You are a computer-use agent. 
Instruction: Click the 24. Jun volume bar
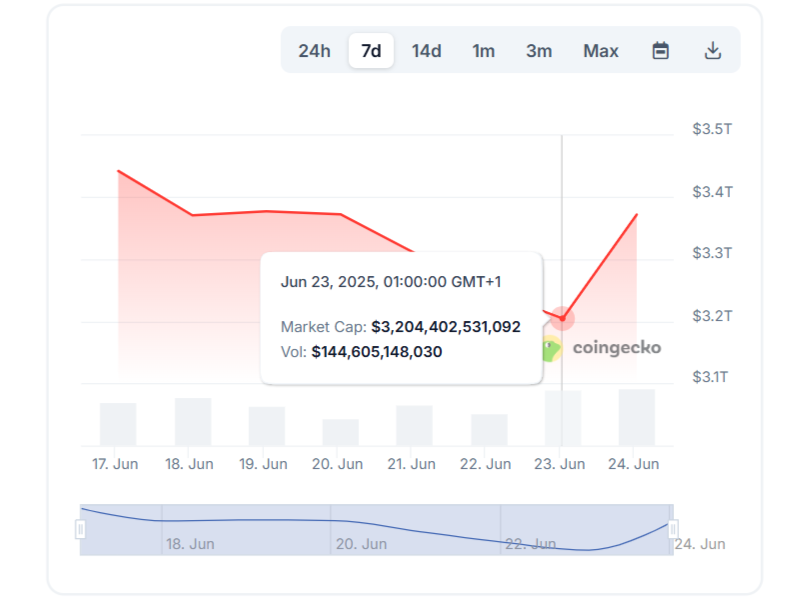(637, 417)
